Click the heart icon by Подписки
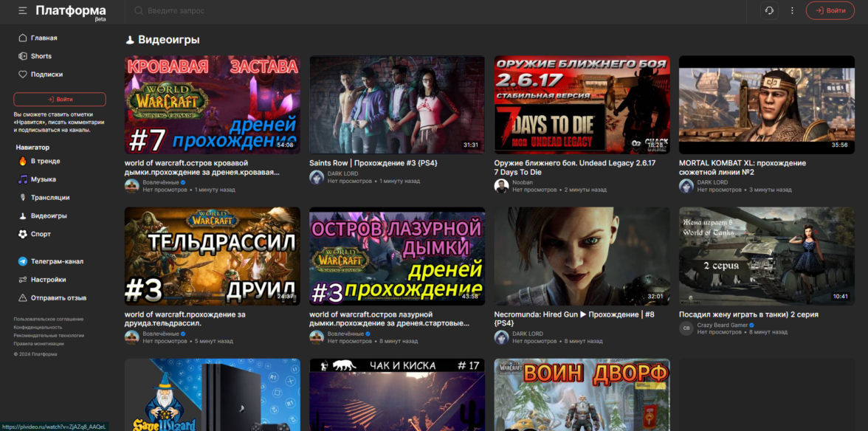The height and width of the screenshot is (431, 868). [23, 75]
